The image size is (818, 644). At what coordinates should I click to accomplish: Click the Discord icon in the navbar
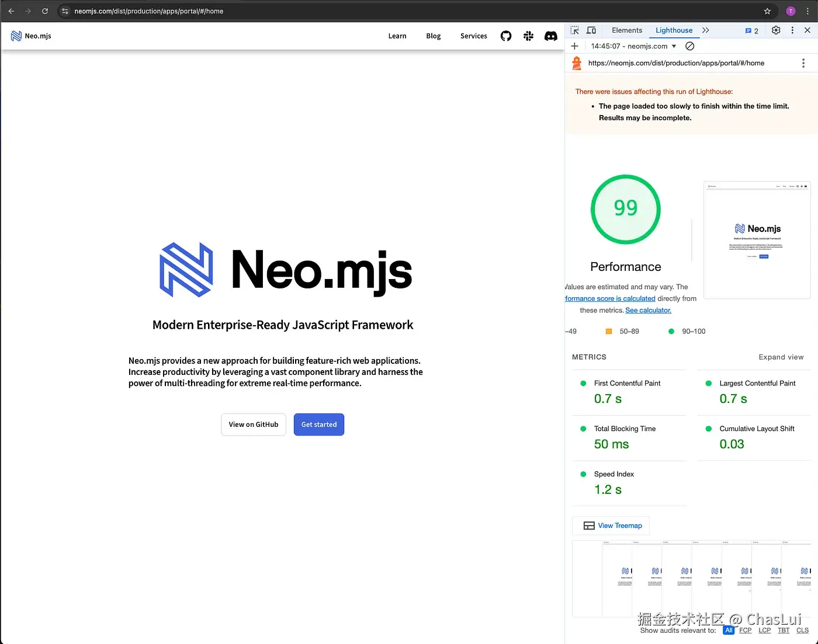point(550,36)
